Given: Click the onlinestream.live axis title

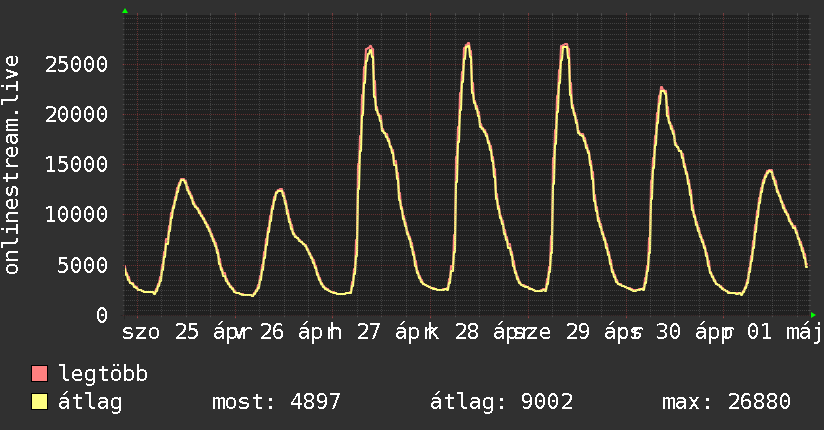Looking at the screenshot, I should 12,165.
